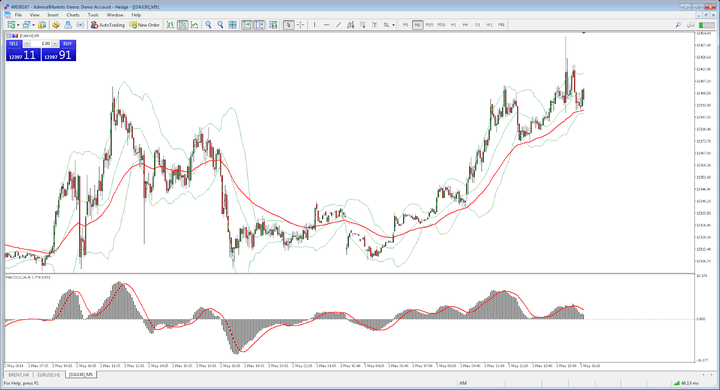This screenshot has height=390, width=720.
Task: Open the Tools menu
Action: pyautogui.click(x=93, y=15)
